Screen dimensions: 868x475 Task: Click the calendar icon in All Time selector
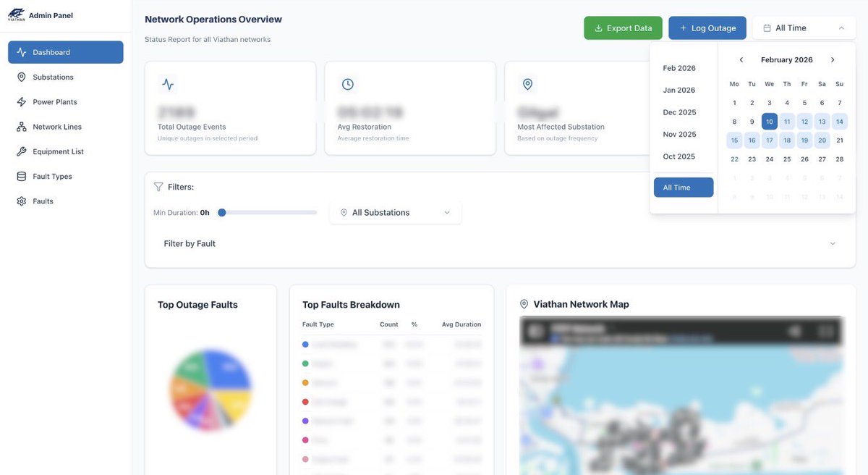click(767, 28)
